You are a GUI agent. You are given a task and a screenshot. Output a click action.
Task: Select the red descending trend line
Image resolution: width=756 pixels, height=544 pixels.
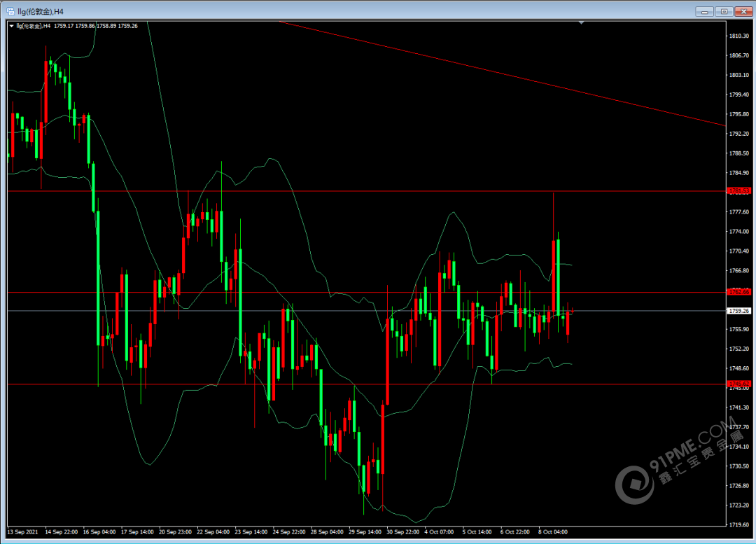(501, 74)
